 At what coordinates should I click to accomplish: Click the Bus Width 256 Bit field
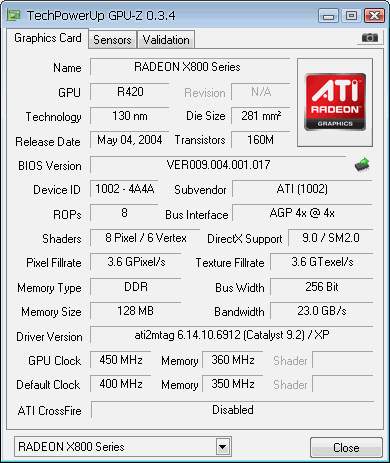click(322, 287)
